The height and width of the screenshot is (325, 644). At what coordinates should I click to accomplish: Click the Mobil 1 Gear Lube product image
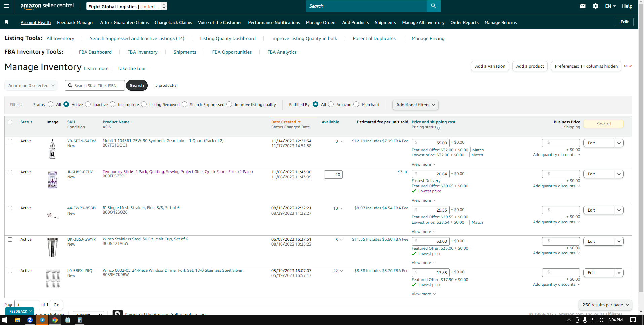[52, 149]
